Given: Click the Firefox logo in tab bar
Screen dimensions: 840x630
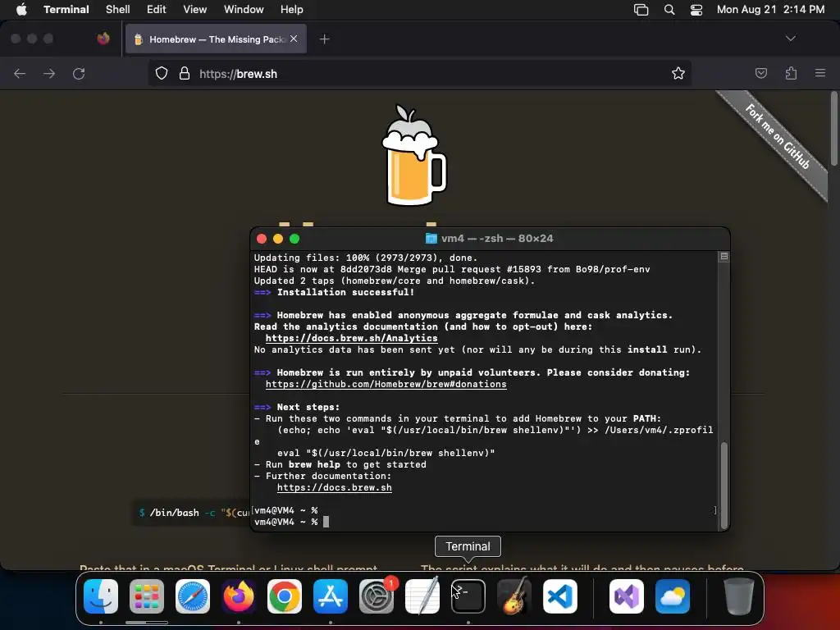Looking at the screenshot, I should coord(103,39).
